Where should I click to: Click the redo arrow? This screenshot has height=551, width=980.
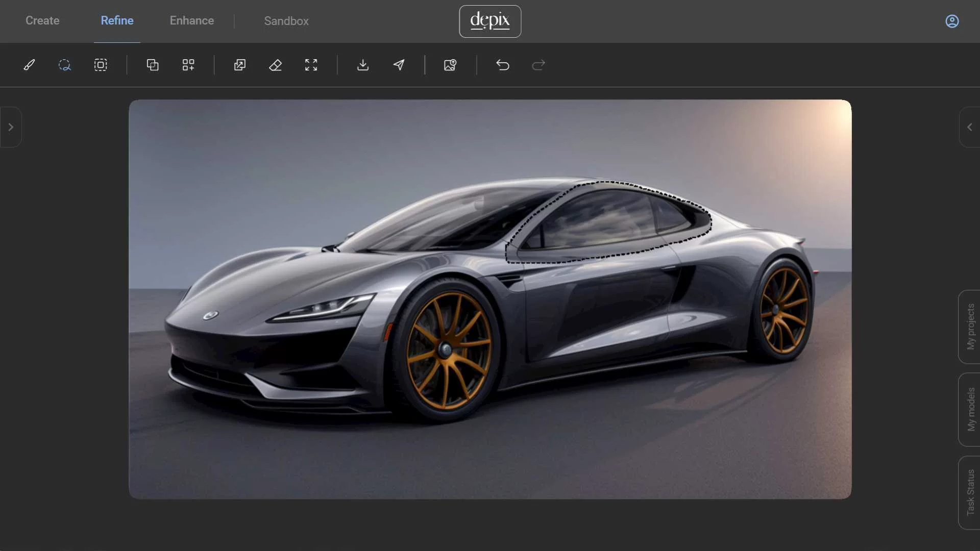pyautogui.click(x=538, y=65)
